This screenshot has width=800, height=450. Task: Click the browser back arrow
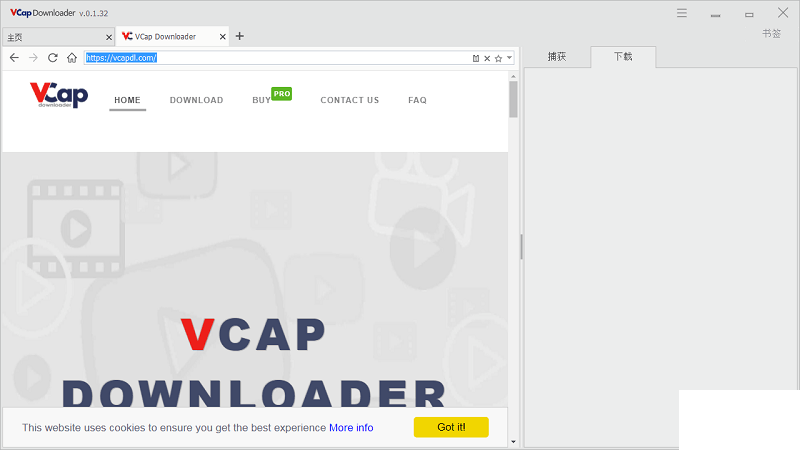pos(14,58)
